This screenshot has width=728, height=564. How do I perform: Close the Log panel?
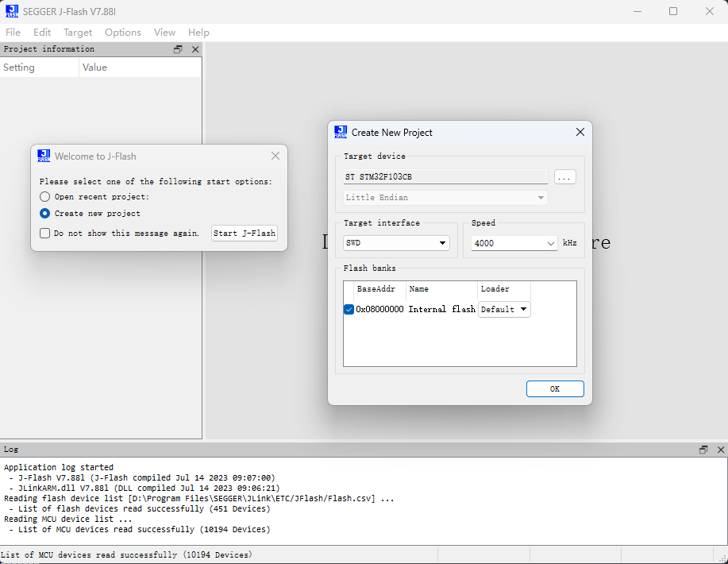[x=721, y=450]
